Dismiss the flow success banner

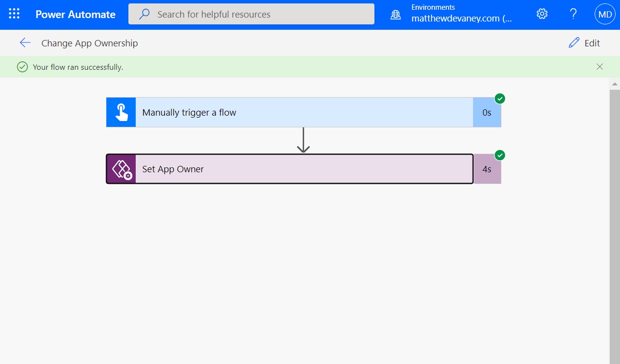(599, 67)
